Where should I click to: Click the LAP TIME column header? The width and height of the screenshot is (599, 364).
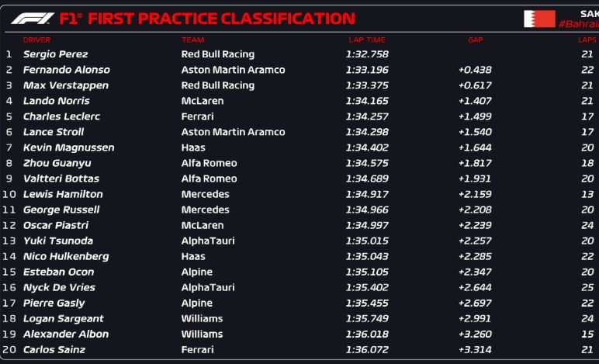click(367, 40)
